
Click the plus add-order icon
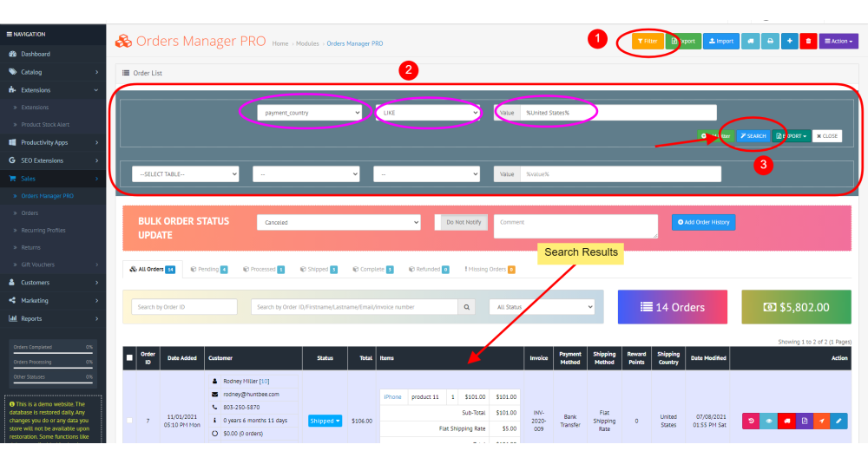[790, 41]
